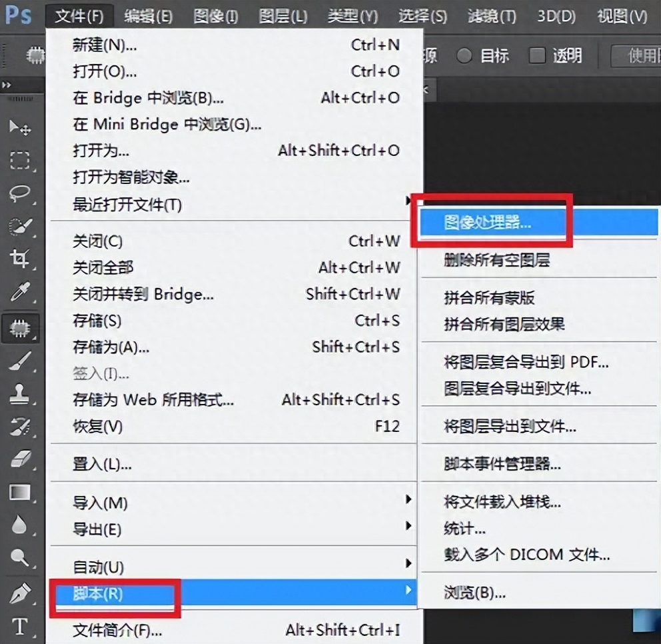Select the History Brush tool

point(20,427)
